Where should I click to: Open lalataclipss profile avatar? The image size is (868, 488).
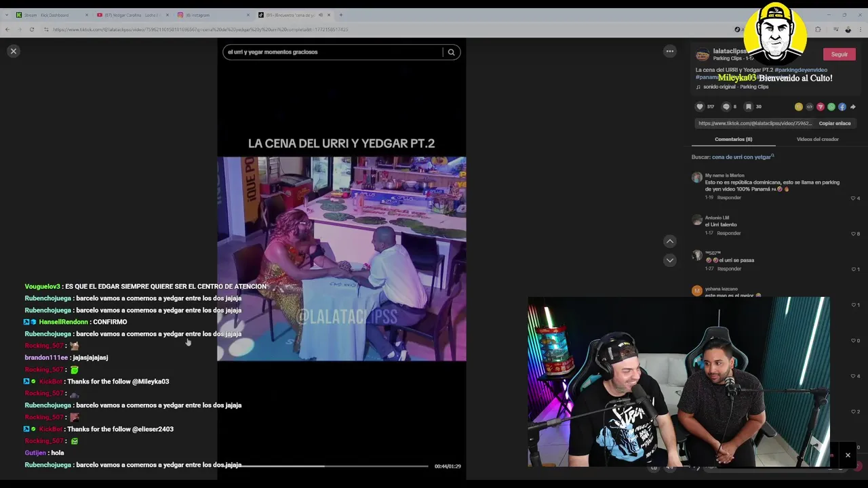703,54
